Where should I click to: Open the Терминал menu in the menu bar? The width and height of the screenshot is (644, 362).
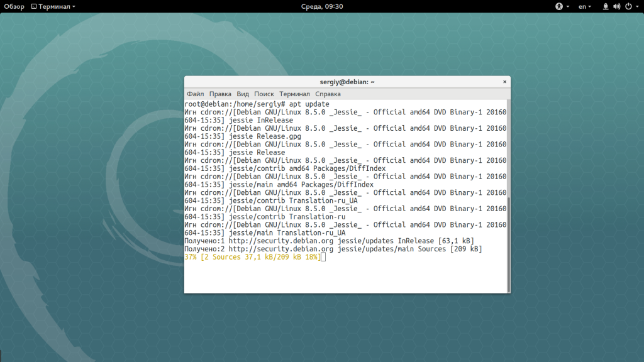pos(294,94)
